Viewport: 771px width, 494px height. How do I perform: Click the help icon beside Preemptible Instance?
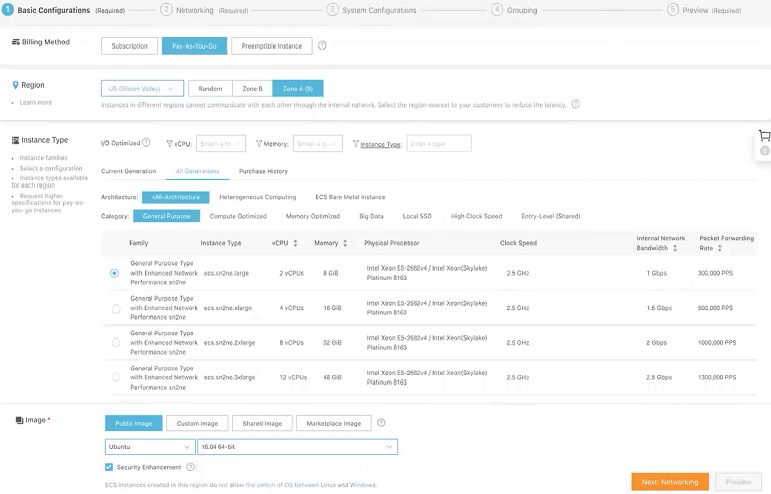322,45
